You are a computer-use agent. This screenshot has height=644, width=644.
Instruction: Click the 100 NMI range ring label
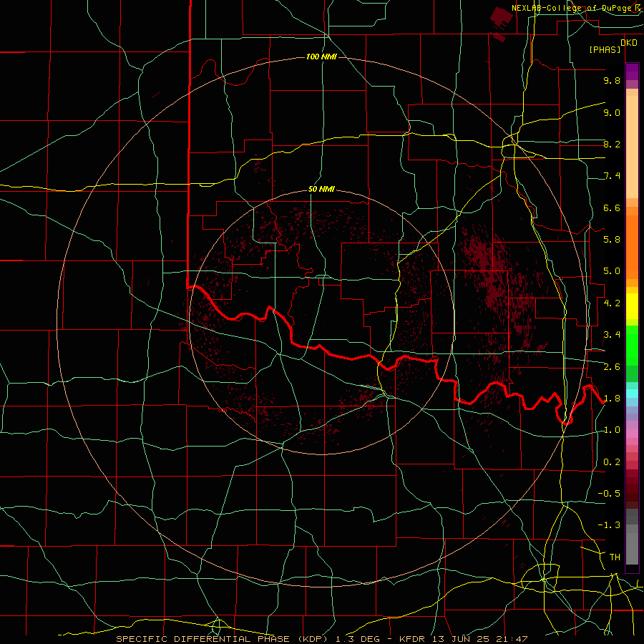[x=321, y=57]
